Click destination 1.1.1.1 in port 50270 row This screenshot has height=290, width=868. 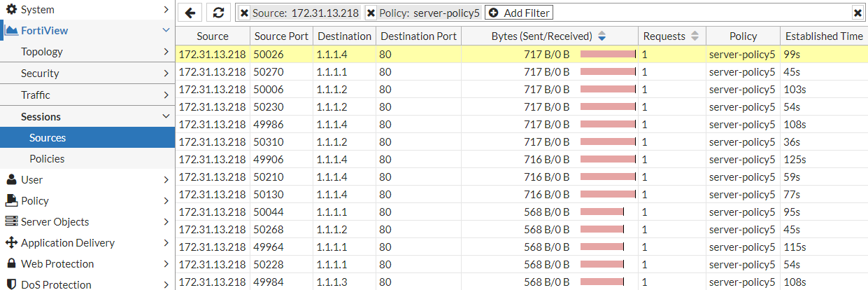click(343, 71)
